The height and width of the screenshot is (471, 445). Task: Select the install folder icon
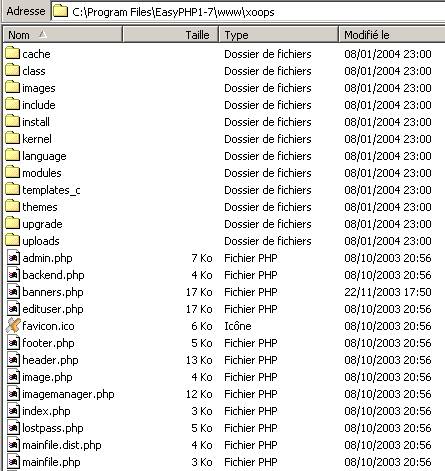[x=13, y=121]
